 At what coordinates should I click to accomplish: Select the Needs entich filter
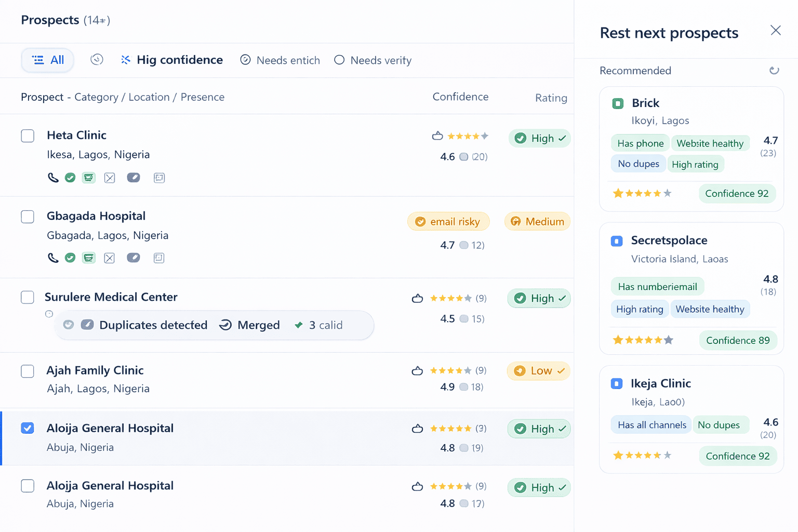(280, 60)
